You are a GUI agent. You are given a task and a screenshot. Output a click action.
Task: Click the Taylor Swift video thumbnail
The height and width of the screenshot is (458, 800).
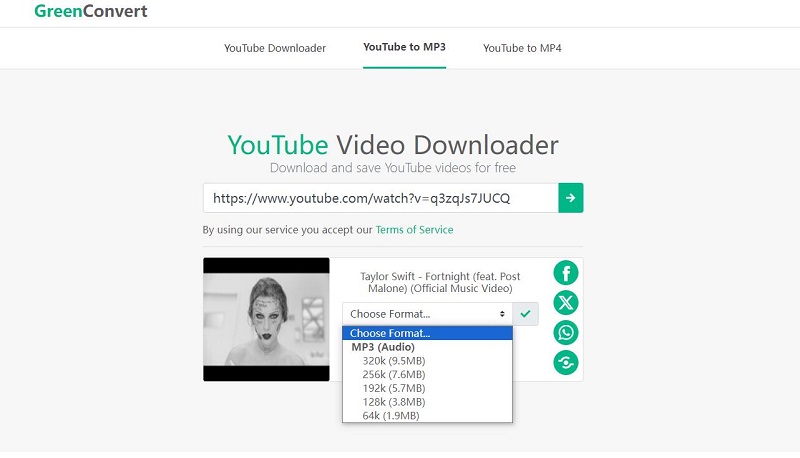266,319
